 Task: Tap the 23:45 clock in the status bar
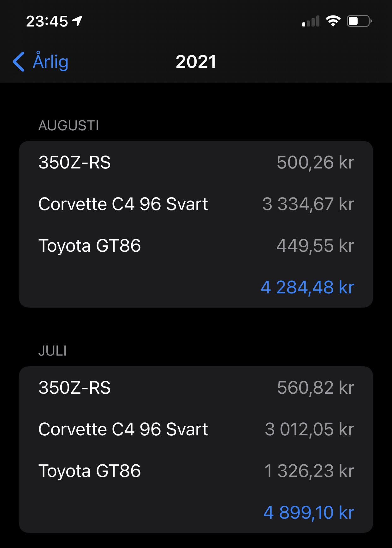coord(47,21)
